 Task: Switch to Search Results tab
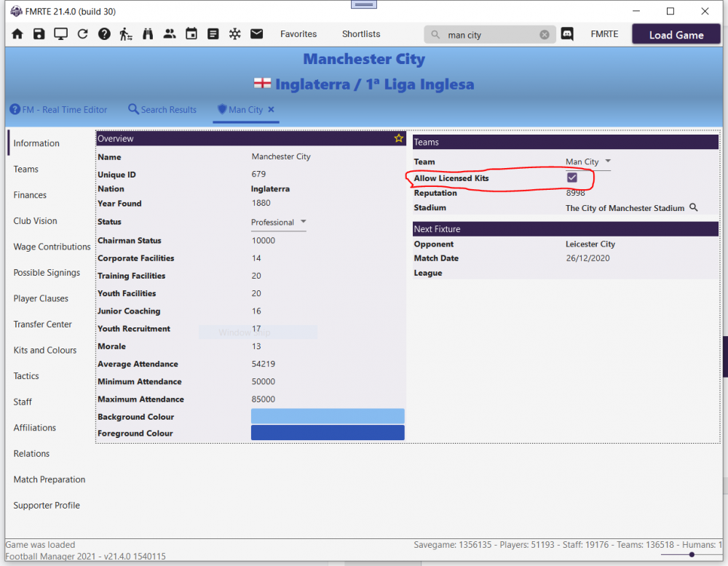pos(162,109)
